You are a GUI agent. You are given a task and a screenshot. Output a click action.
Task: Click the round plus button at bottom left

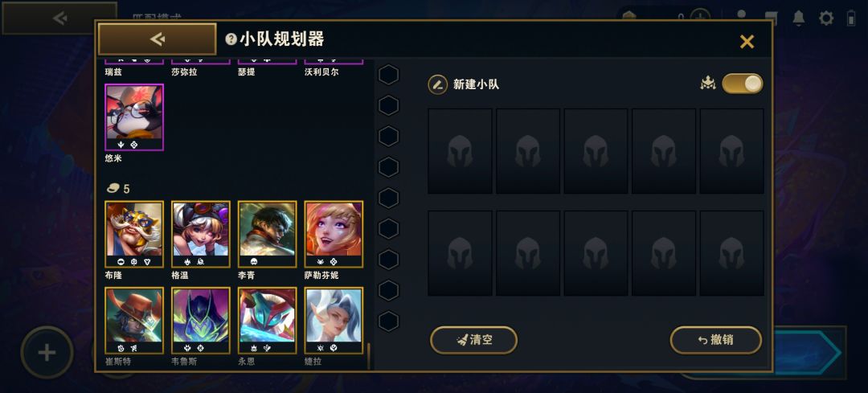coord(47,353)
